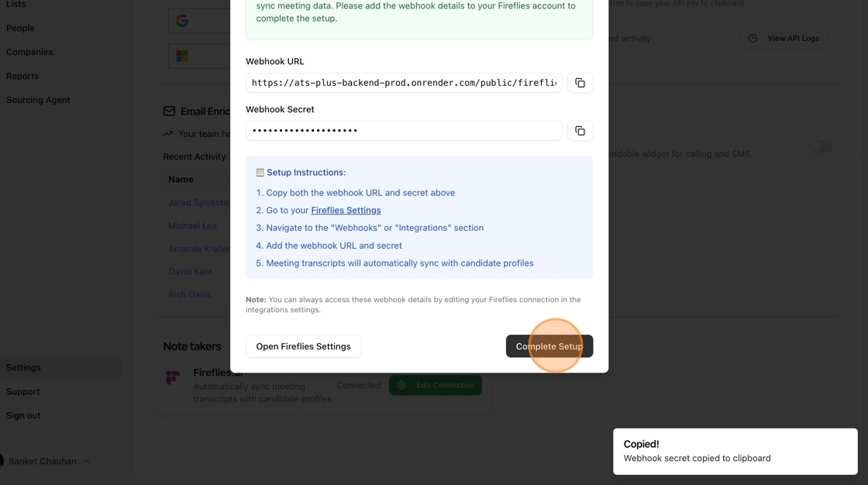Click the trend arrow icon beside 'Your team'
868x485 pixels.
tap(167, 133)
